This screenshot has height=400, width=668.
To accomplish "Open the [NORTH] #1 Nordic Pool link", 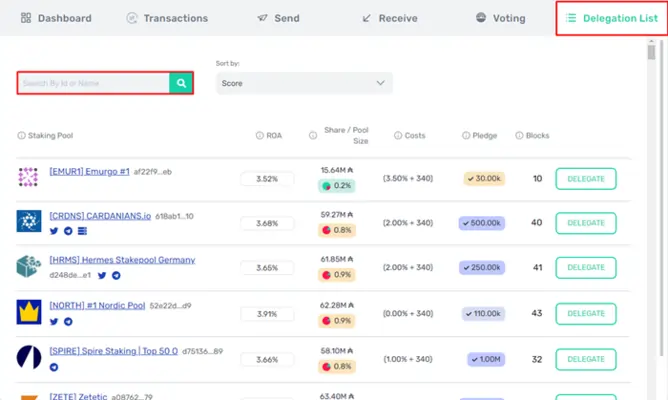I will coord(97,305).
